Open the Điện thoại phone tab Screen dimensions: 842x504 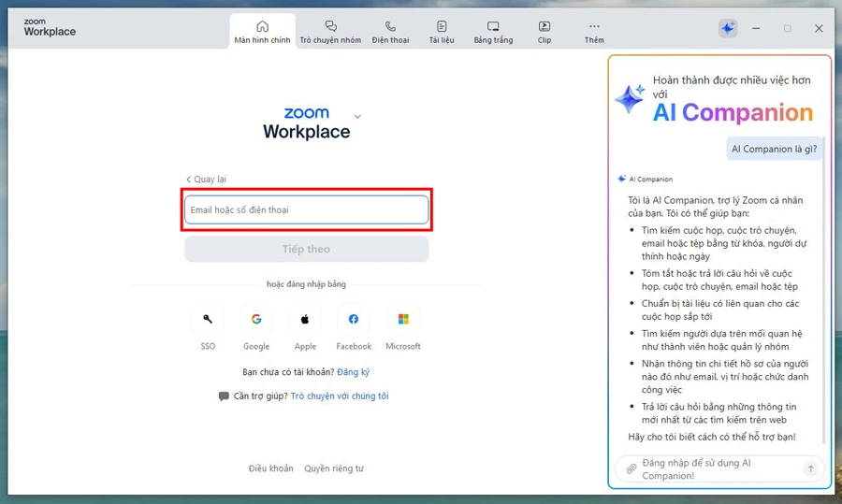390,31
